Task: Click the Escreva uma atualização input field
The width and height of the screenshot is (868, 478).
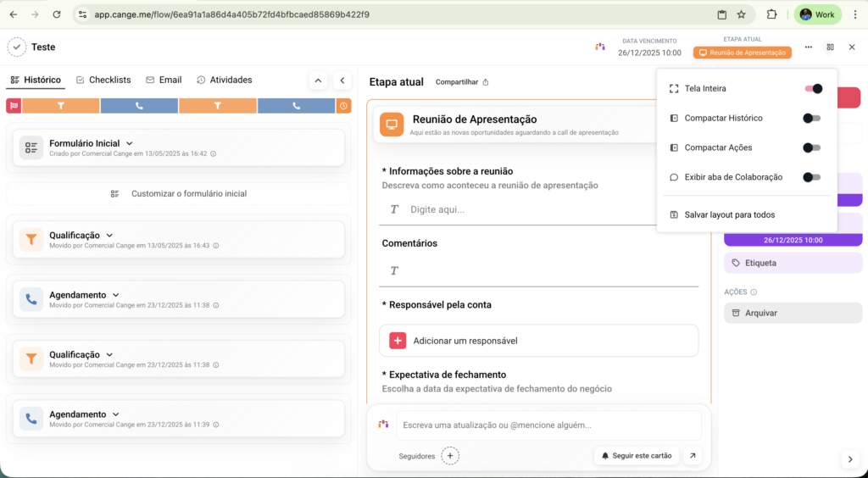Action: coord(548,425)
